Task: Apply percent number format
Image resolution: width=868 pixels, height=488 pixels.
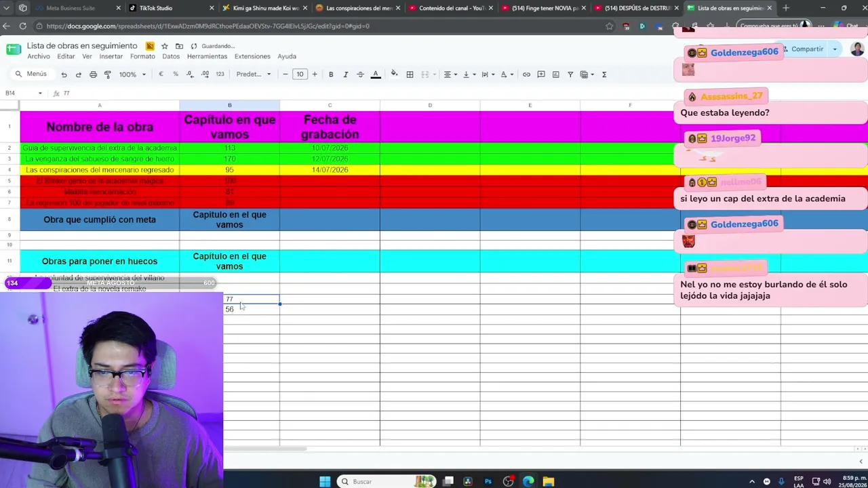Action: point(176,75)
